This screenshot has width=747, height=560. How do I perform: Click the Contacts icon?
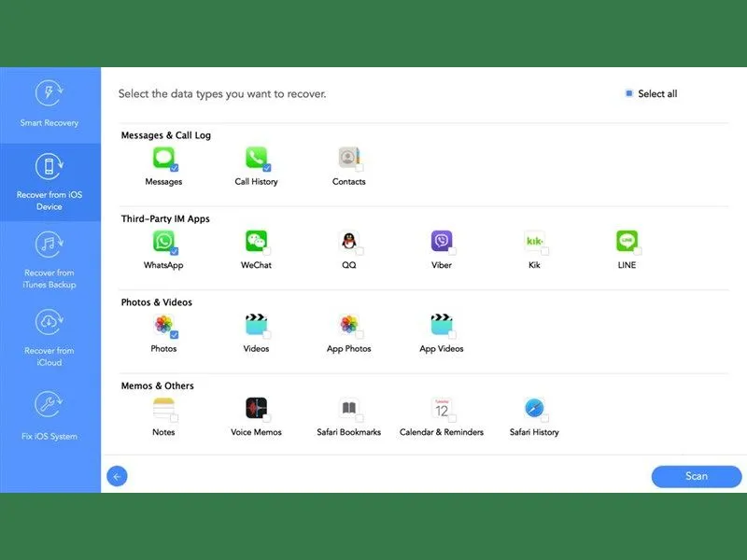point(348,157)
